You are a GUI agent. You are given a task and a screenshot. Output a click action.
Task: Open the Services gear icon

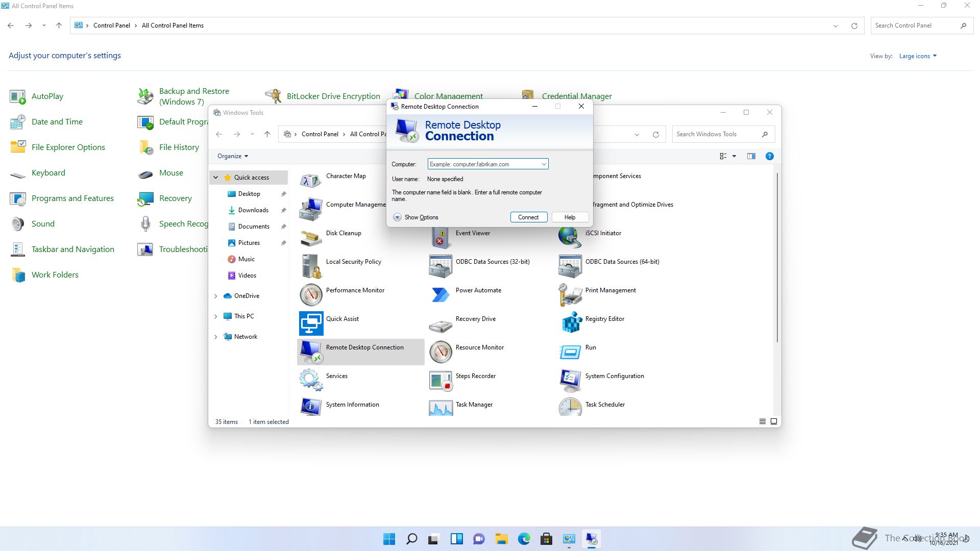[x=311, y=380]
